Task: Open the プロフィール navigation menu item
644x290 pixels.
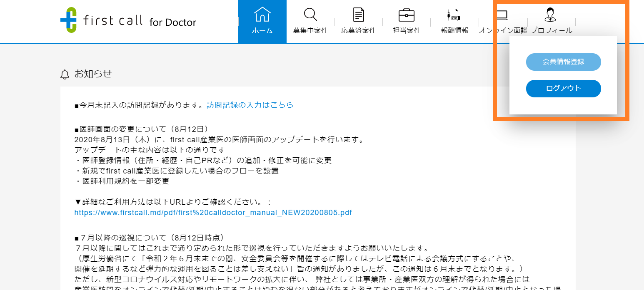Action: tap(551, 29)
